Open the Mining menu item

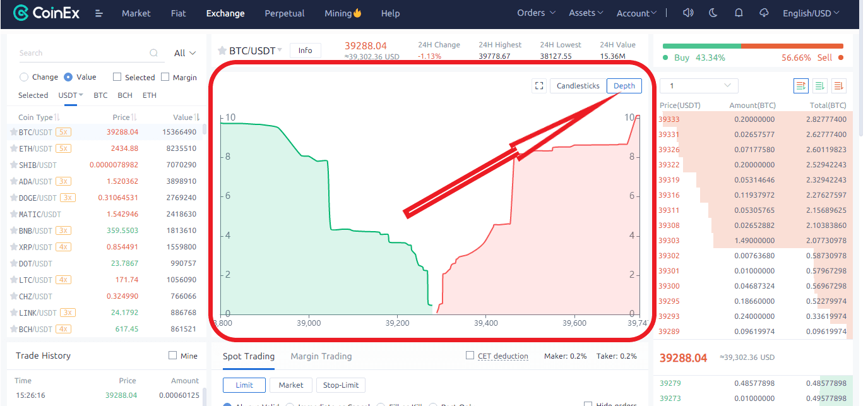343,13
